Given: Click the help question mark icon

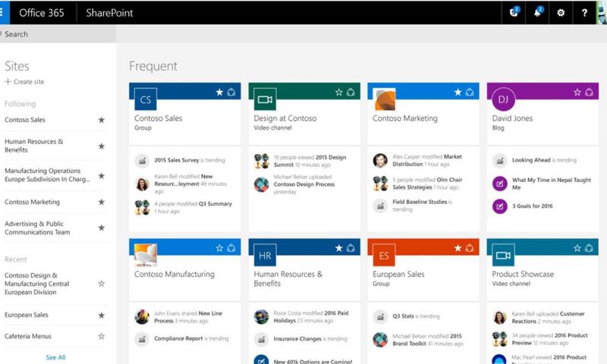Looking at the screenshot, I should (x=584, y=13).
